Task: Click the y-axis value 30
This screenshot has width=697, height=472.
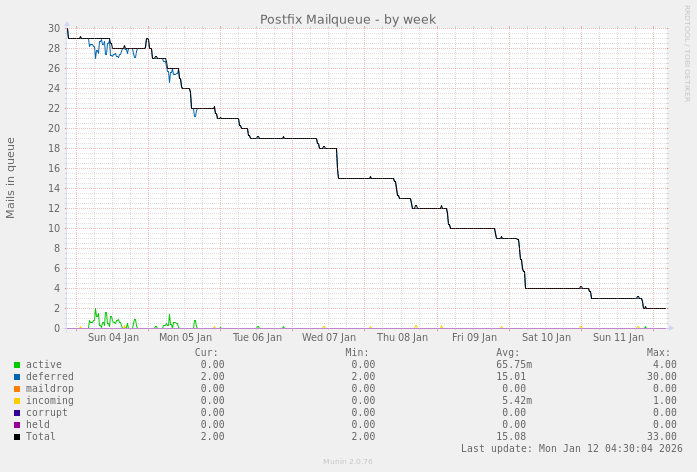Action: (x=54, y=28)
